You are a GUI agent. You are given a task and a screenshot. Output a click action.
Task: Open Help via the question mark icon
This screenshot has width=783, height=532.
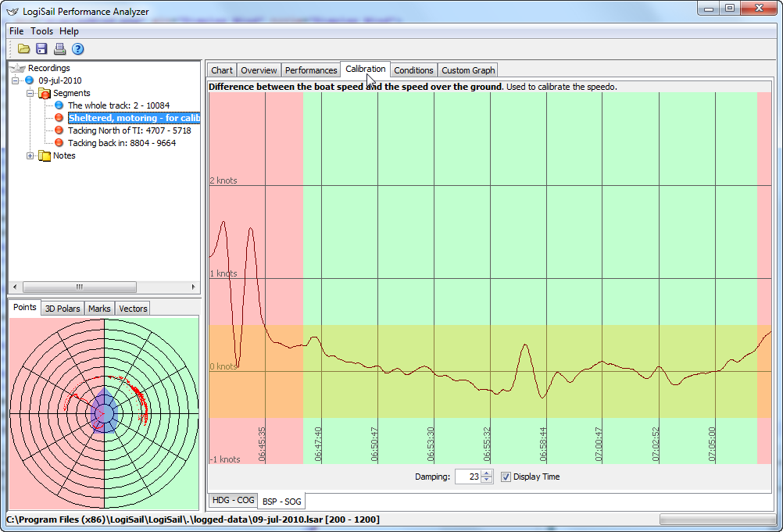78,49
